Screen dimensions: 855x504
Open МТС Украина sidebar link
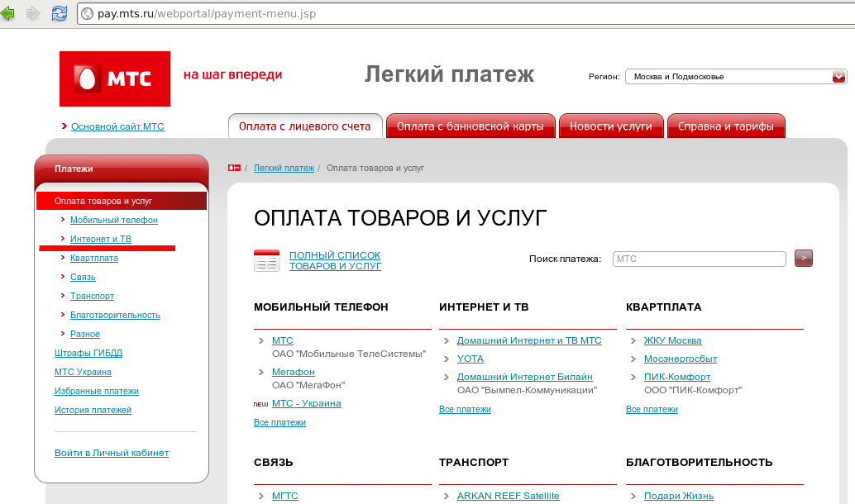[x=83, y=372]
